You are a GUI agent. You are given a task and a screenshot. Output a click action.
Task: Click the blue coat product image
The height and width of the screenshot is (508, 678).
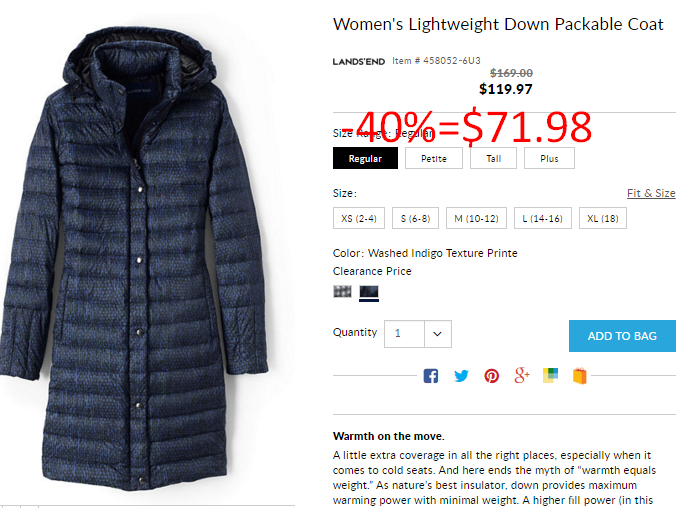point(134,259)
